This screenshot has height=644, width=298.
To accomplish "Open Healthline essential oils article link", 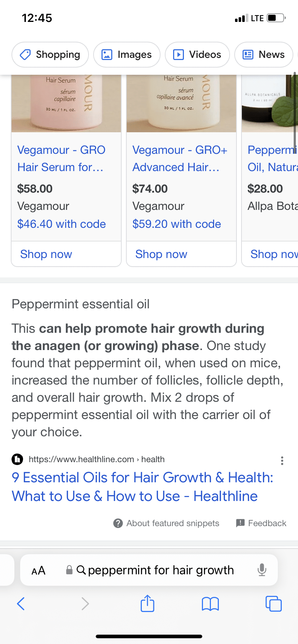I will [x=143, y=487].
